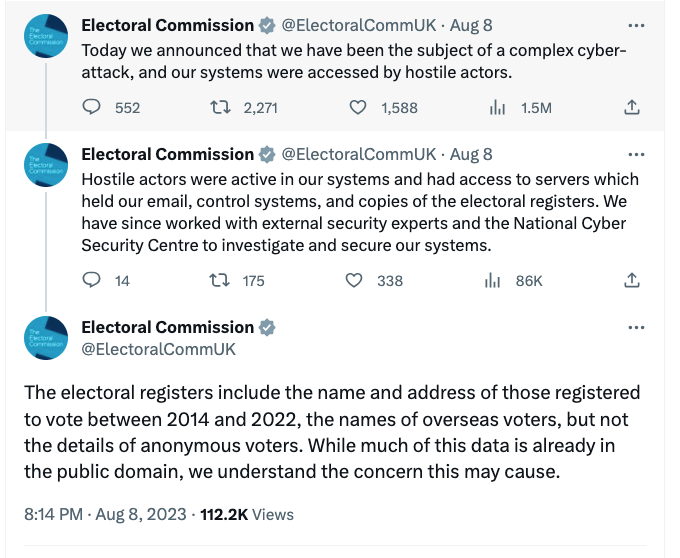680x558 pixels.
Task: Reply to the first cyber-attack tweet
Action: (x=91, y=108)
